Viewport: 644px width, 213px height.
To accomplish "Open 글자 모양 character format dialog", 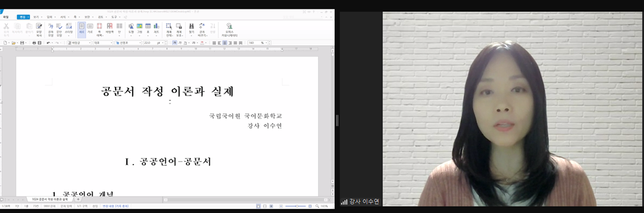I will coord(51,30).
